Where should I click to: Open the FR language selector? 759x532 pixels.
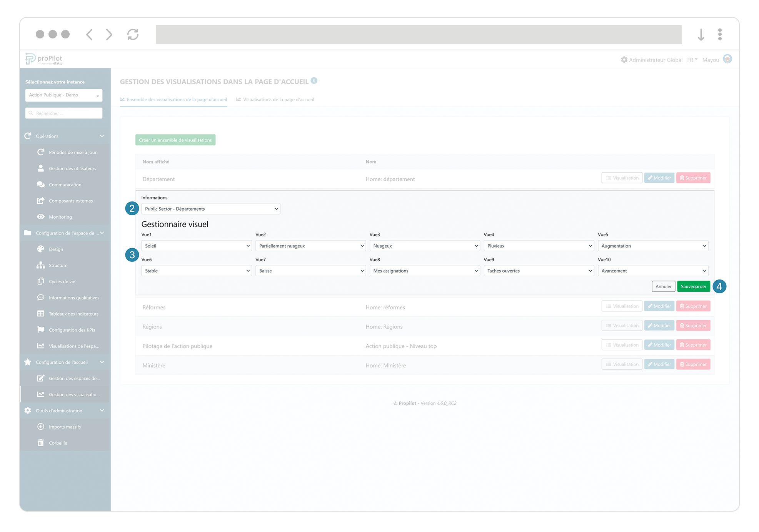[692, 60]
